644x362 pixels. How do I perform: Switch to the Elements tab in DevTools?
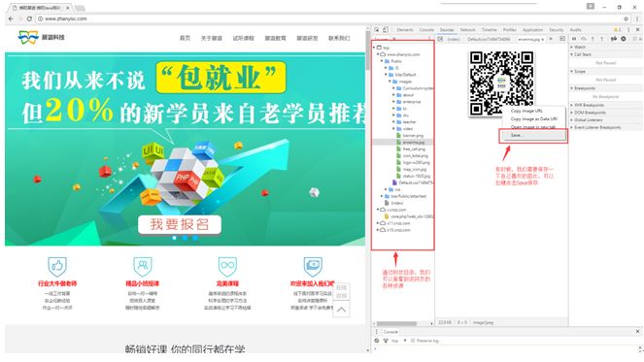(405, 30)
